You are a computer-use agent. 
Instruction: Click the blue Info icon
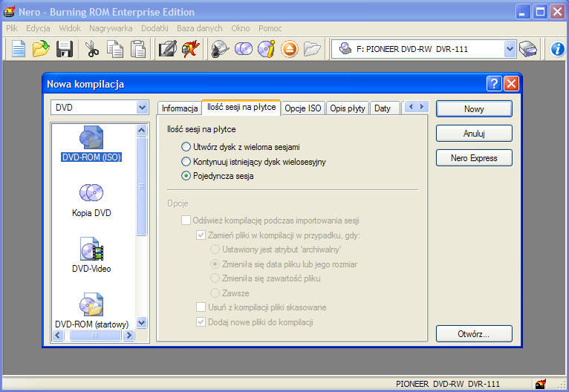(x=557, y=49)
